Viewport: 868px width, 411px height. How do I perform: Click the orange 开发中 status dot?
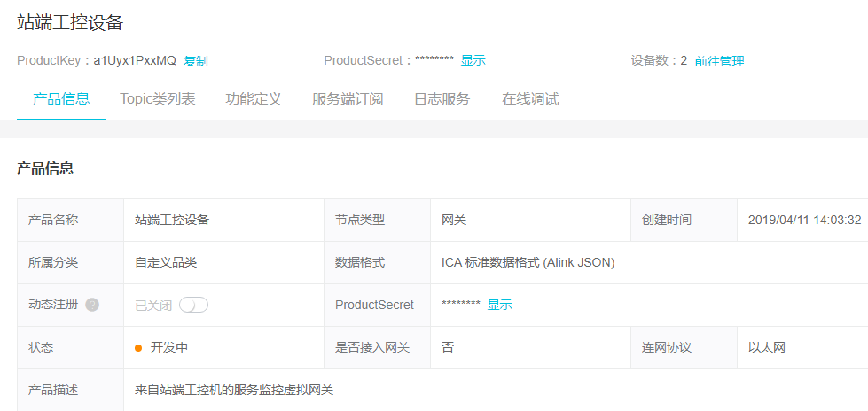pyautogui.click(x=138, y=348)
